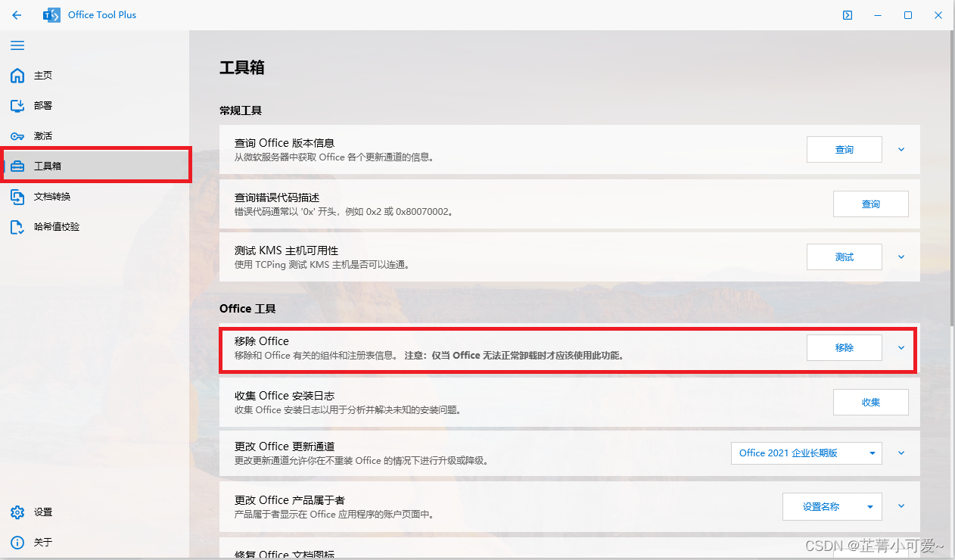Click the 移除 Office button
The height and width of the screenshot is (560, 955).
(x=845, y=348)
